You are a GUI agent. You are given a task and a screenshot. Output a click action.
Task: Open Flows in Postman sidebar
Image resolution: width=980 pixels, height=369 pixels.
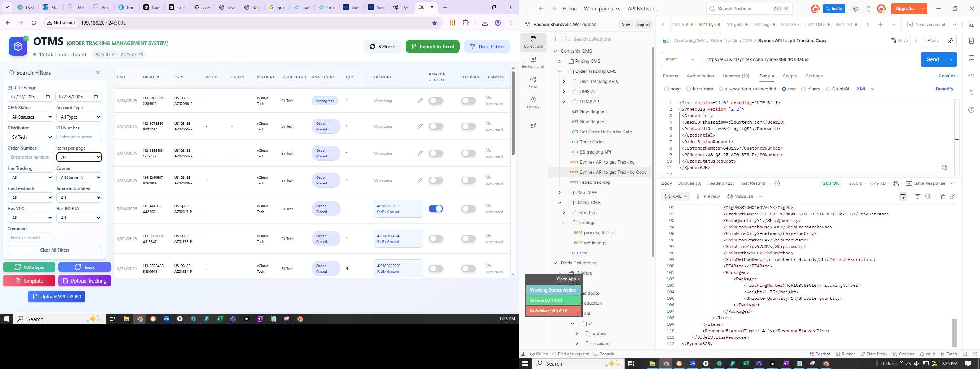533,83
